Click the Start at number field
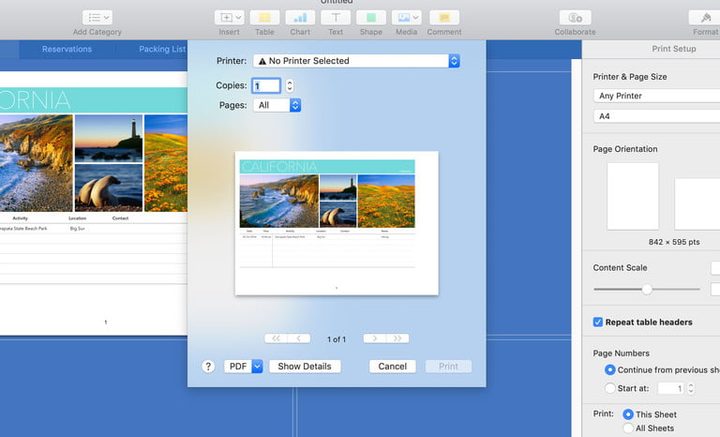This screenshot has width=720, height=437. pos(671,388)
